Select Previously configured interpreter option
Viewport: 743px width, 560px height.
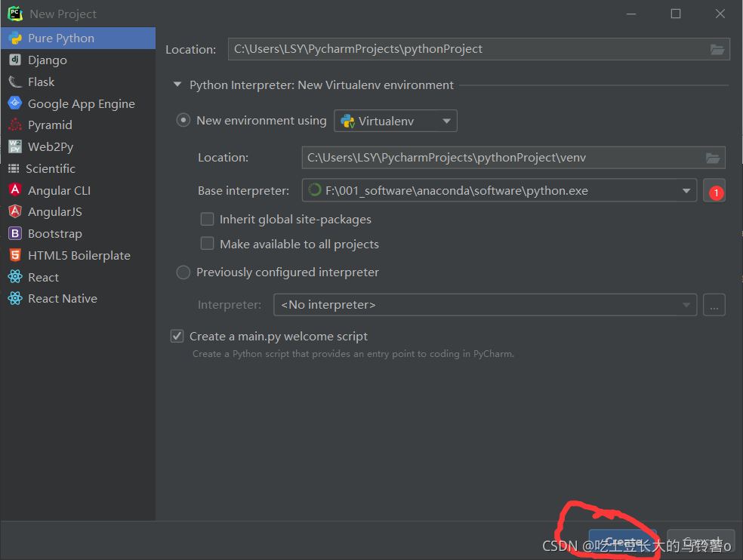pyautogui.click(x=183, y=272)
